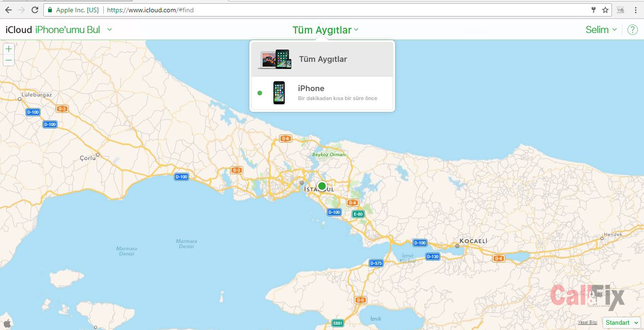
Task: Select iPhone in the device list
Action: [x=322, y=93]
